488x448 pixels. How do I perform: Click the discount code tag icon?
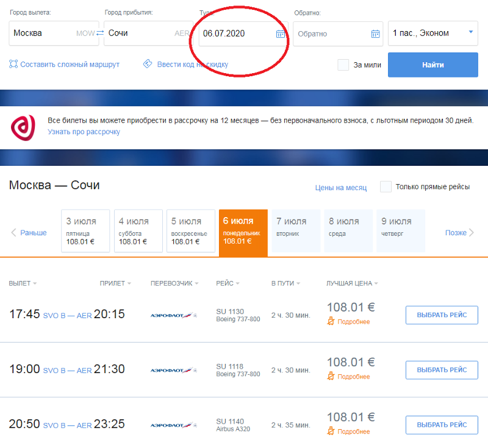[147, 64]
